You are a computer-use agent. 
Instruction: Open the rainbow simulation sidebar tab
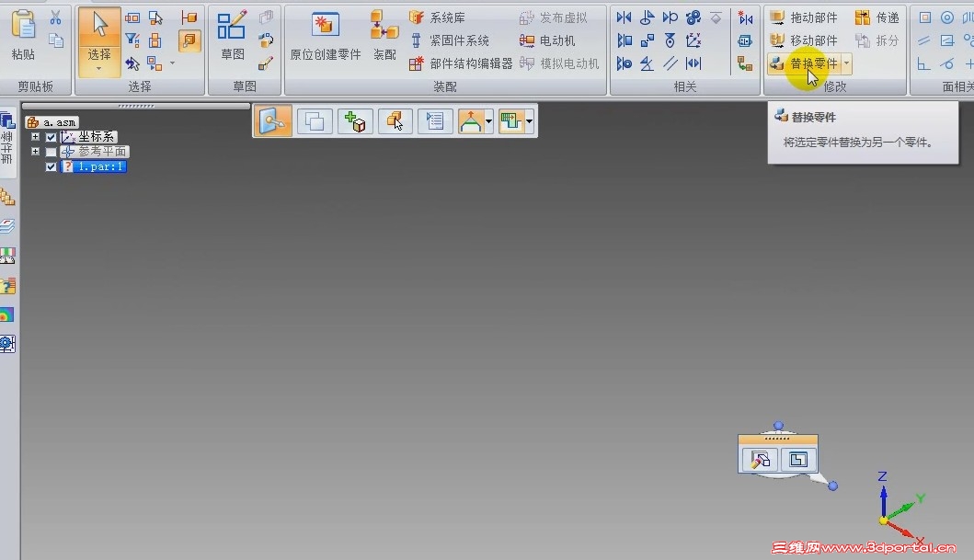7,314
